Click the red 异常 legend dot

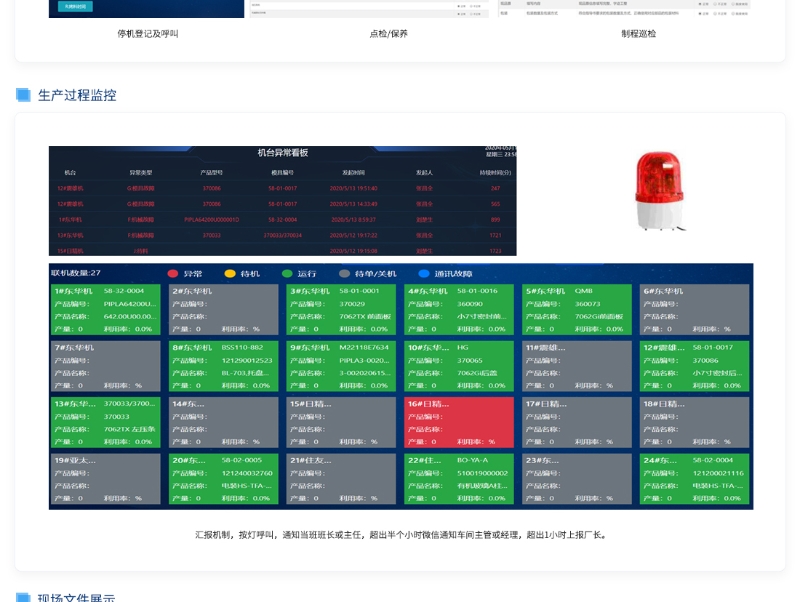[x=173, y=274]
